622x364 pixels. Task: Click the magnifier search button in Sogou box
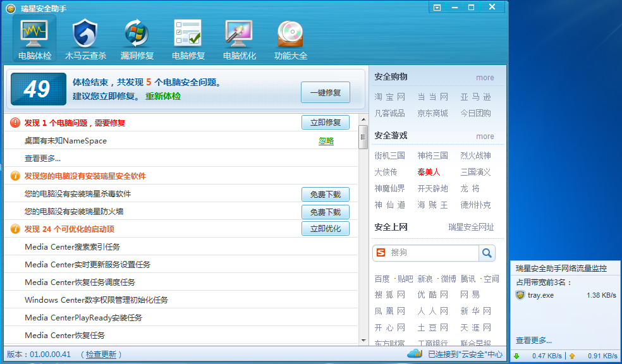(x=487, y=253)
